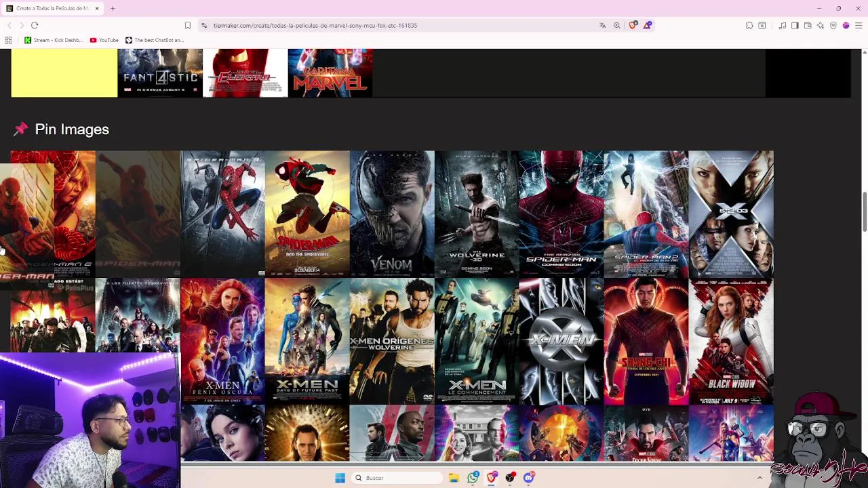Screen dimensions: 868x488
Task: Open the music note playlist icon
Action: pos(783,25)
